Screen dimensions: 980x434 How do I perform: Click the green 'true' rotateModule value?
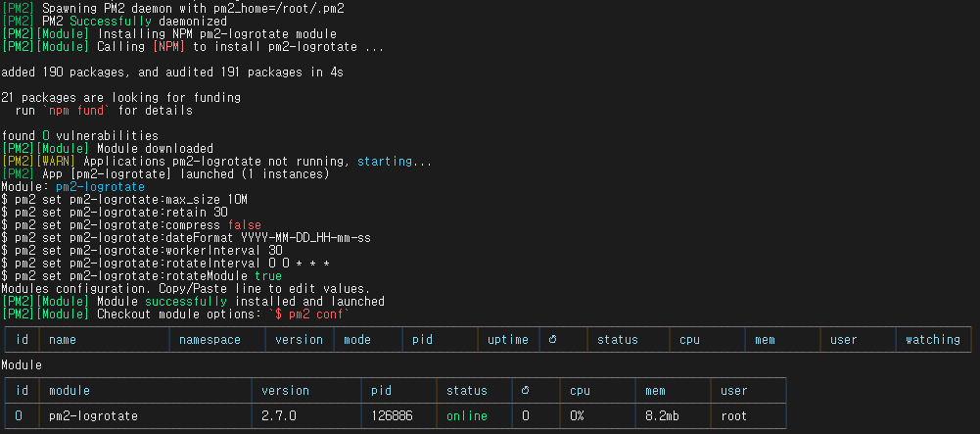[x=268, y=276]
